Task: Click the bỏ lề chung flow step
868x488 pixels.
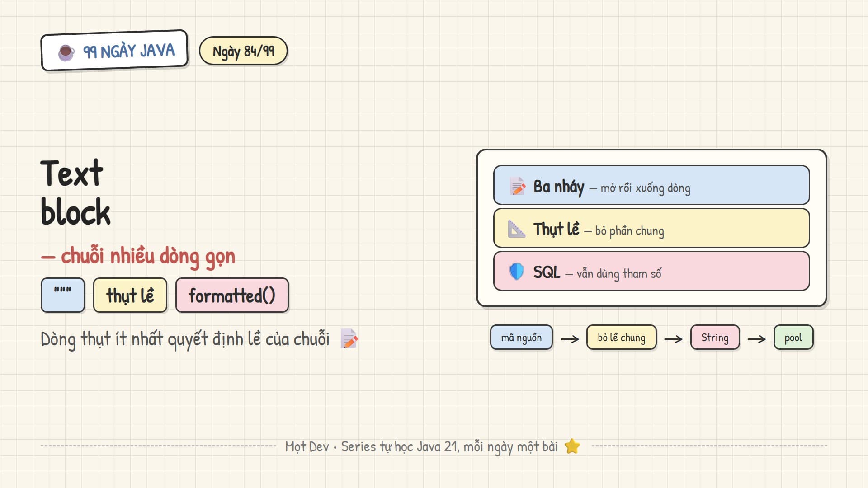Action: pyautogui.click(x=621, y=338)
